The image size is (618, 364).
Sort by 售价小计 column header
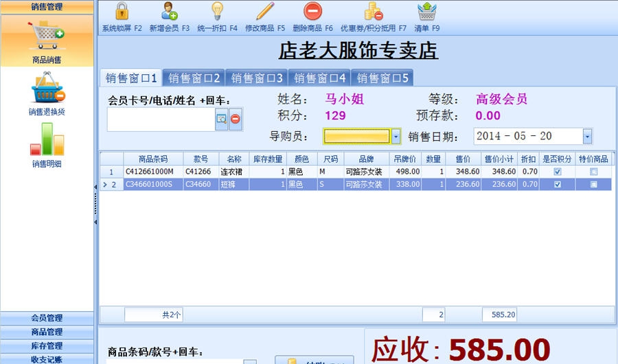click(x=499, y=159)
